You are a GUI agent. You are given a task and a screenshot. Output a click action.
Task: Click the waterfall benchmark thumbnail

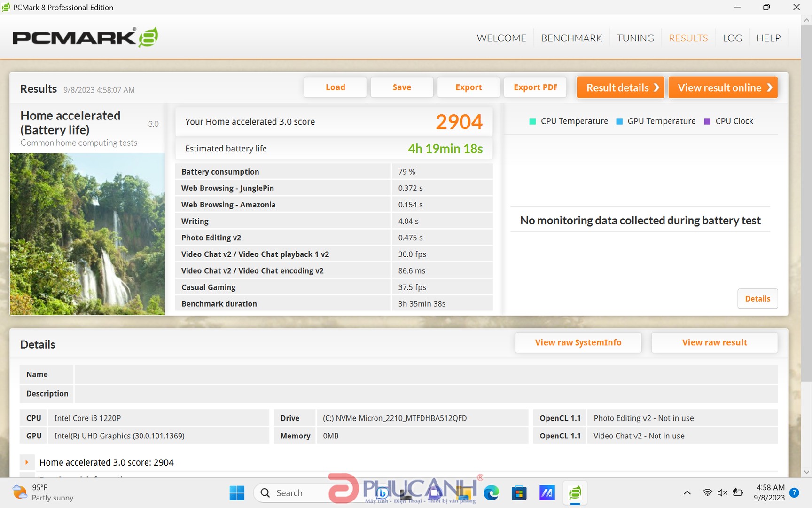(x=87, y=234)
